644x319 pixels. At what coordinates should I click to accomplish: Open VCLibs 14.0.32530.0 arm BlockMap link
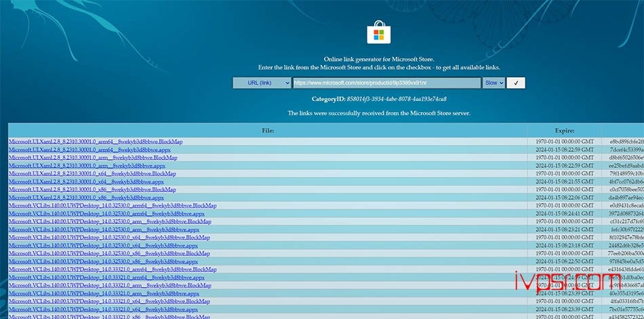click(110, 221)
